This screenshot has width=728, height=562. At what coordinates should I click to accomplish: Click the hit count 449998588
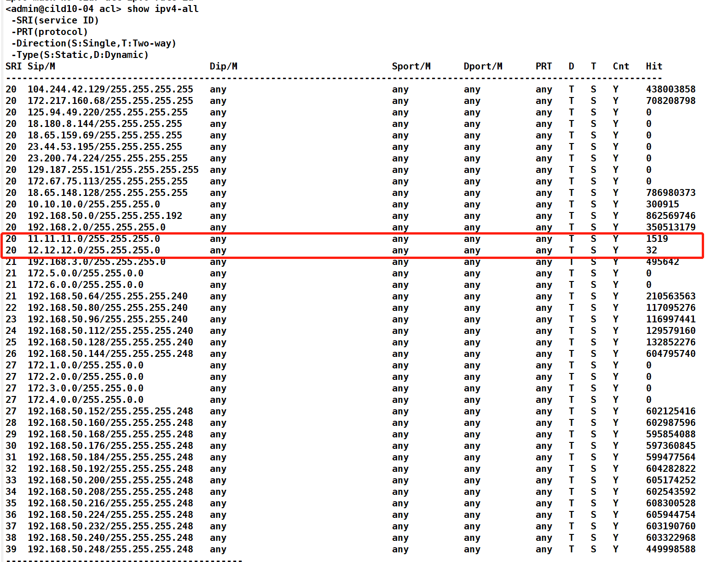point(670,549)
